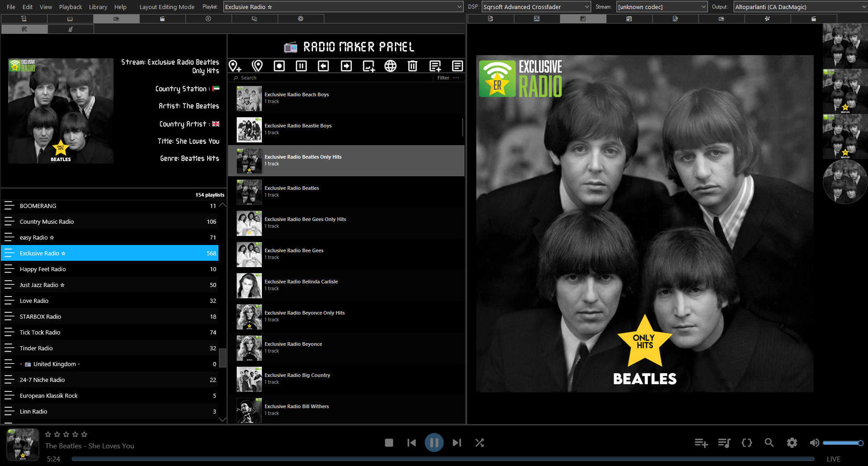
Task: Open the Stream dropdown showing unknown codec
Action: [662, 7]
